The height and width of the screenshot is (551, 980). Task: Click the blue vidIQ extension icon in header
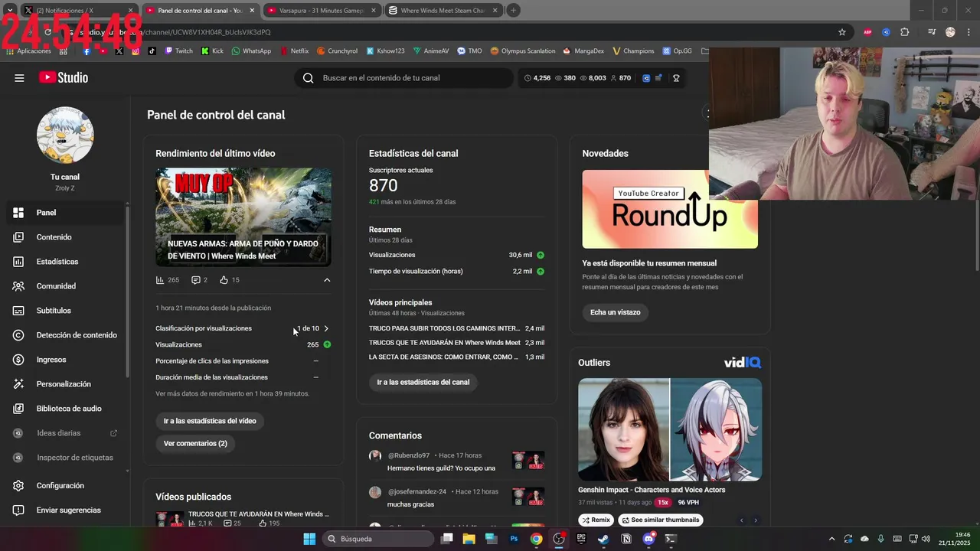[646, 78]
